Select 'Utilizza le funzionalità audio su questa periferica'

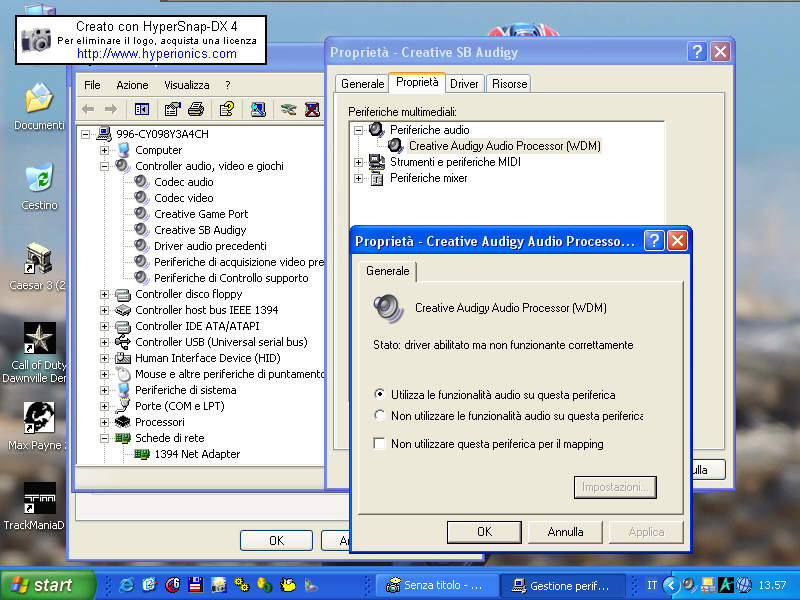click(x=379, y=394)
